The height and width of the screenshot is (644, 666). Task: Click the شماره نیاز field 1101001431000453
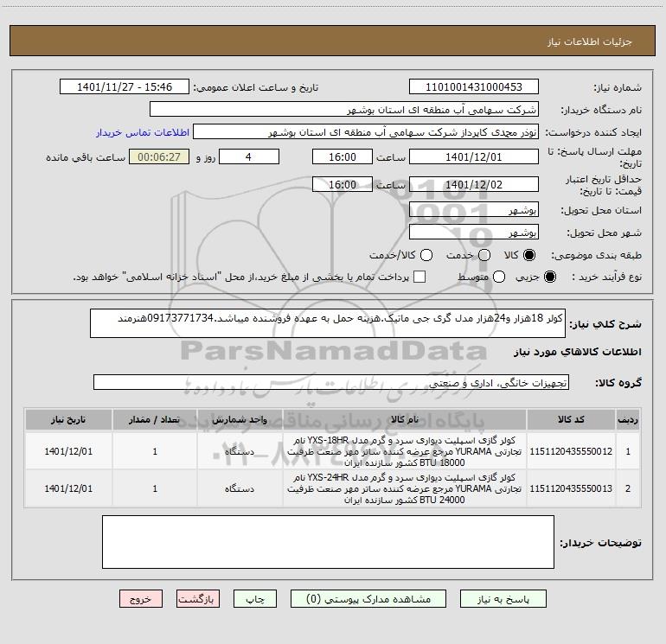[474, 87]
